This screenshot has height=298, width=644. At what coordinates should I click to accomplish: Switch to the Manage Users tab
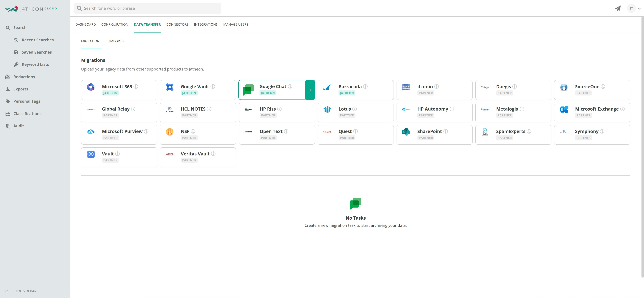(236, 24)
